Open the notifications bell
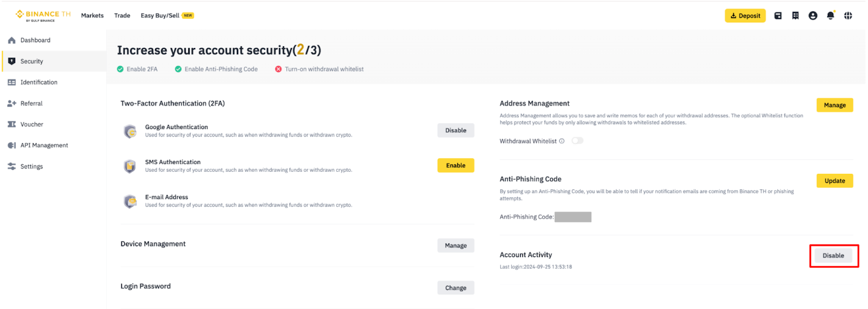 (x=830, y=16)
